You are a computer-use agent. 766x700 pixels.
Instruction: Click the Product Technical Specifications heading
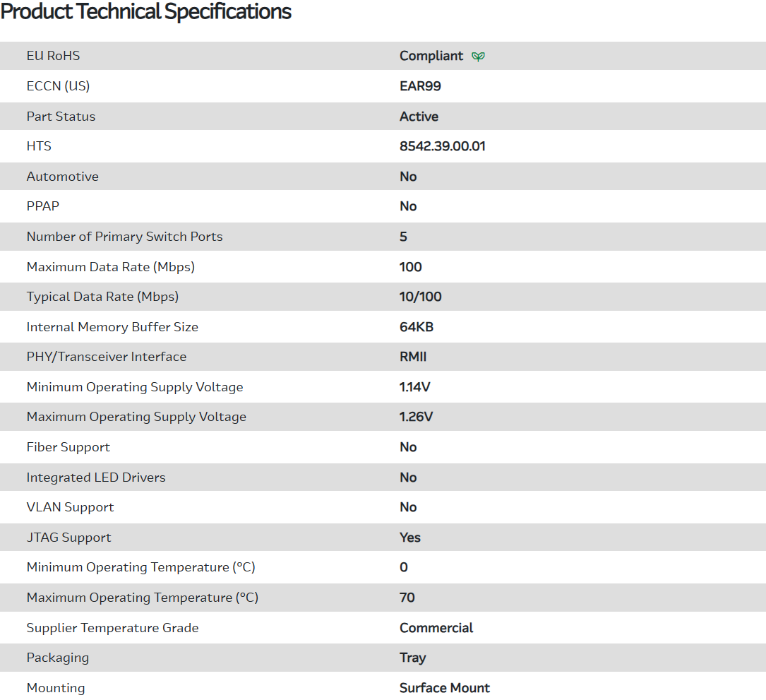[x=146, y=12]
